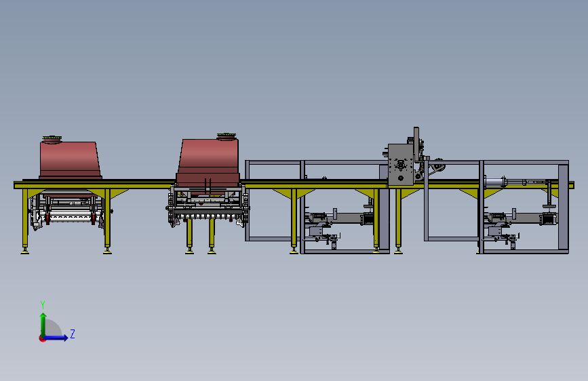The image size is (588, 381).
Task: Click the Y label of the triad
Action: [x=43, y=305]
